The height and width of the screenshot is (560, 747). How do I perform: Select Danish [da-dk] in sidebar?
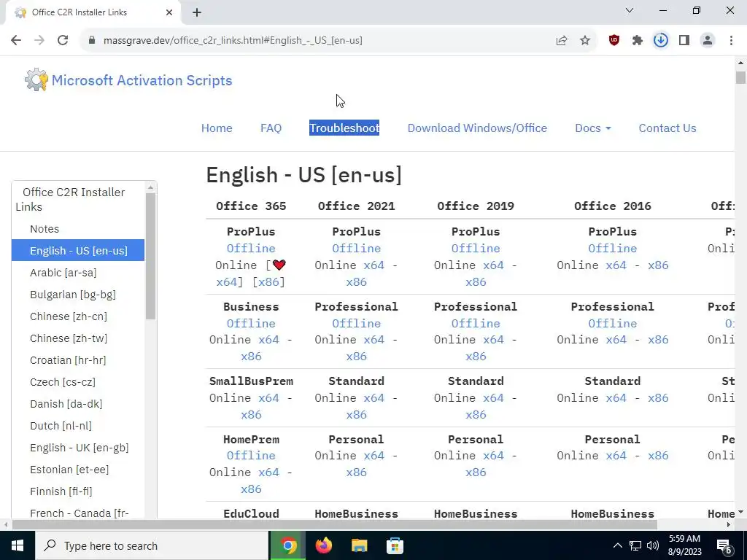[77, 404]
